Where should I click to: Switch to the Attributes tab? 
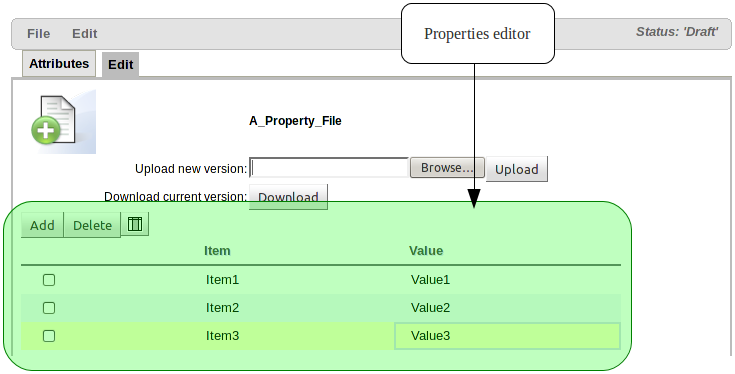59,64
